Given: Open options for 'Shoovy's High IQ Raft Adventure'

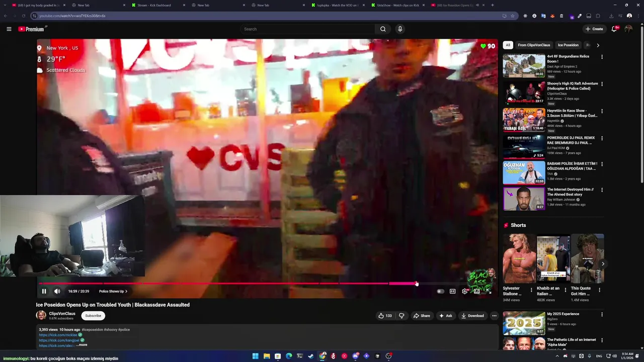Looking at the screenshot, I should [x=602, y=84].
